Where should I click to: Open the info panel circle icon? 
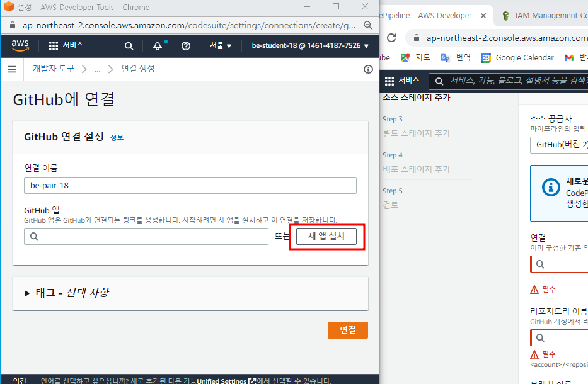coord(368,69)
